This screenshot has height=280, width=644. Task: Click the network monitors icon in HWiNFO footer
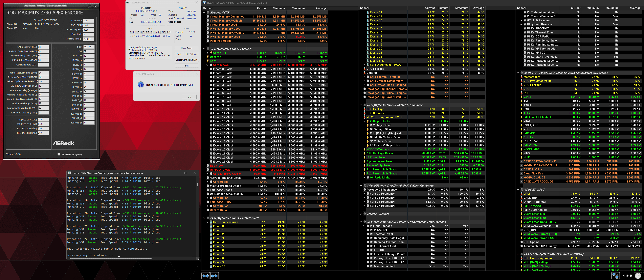point(615,276)
